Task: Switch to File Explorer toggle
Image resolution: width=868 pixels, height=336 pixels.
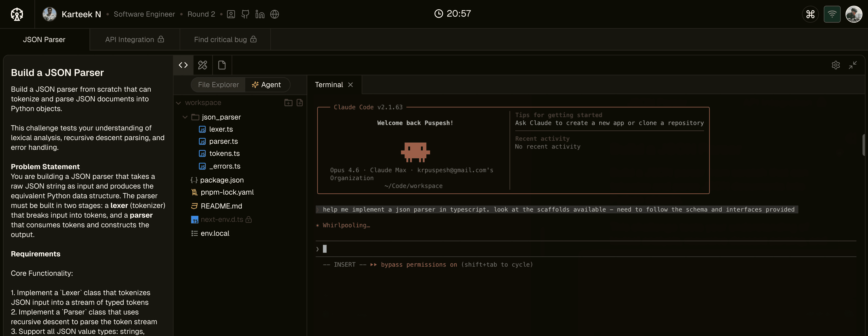Action: pos(218,85)
